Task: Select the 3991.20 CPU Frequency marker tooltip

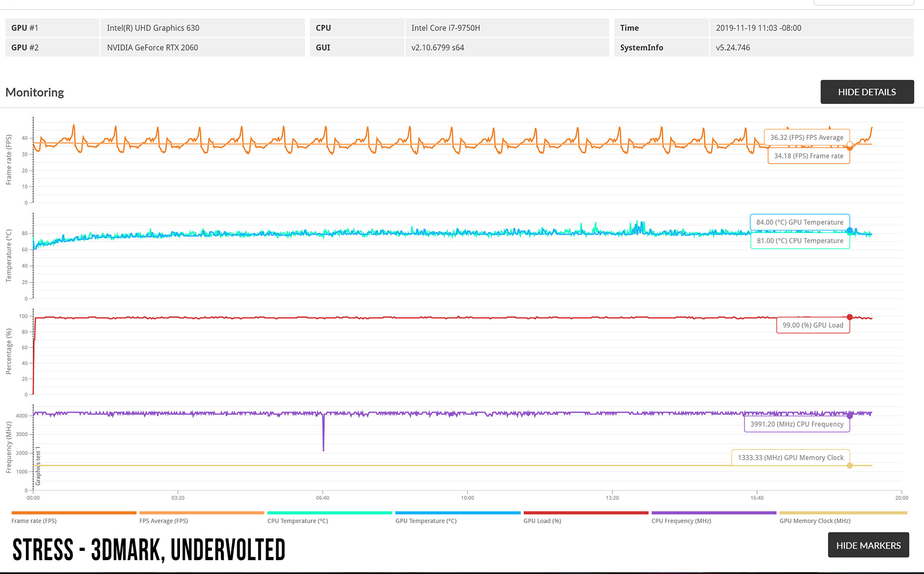Action: coord(797,424)
